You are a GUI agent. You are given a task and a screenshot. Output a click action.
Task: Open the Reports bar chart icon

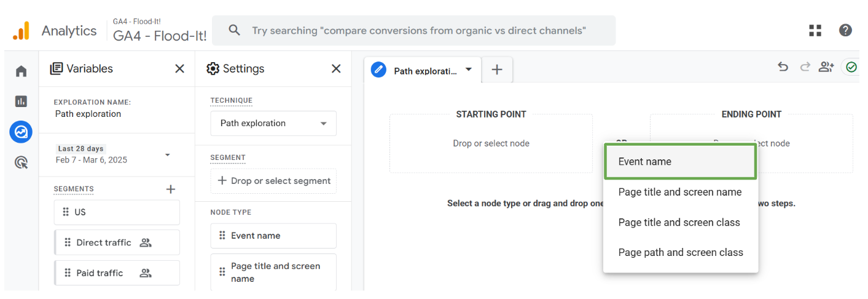coord(22,102)
